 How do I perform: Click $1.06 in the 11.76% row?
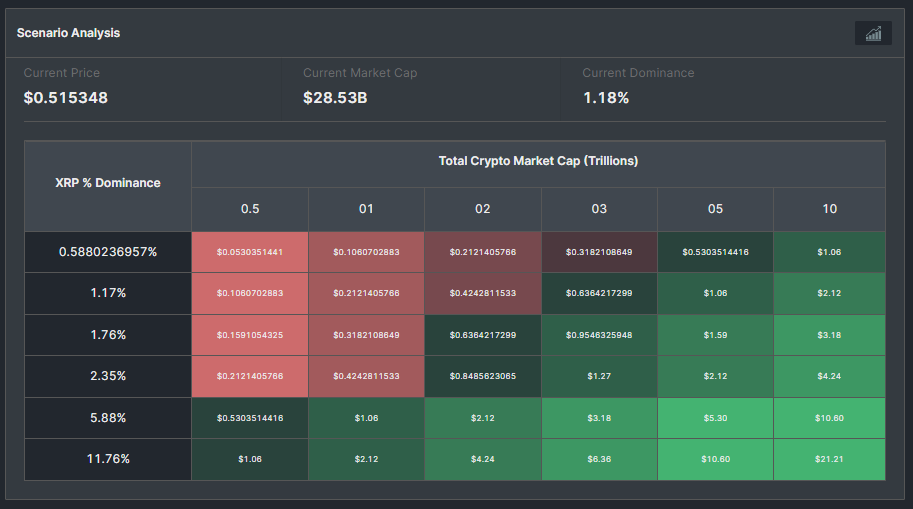250,459
